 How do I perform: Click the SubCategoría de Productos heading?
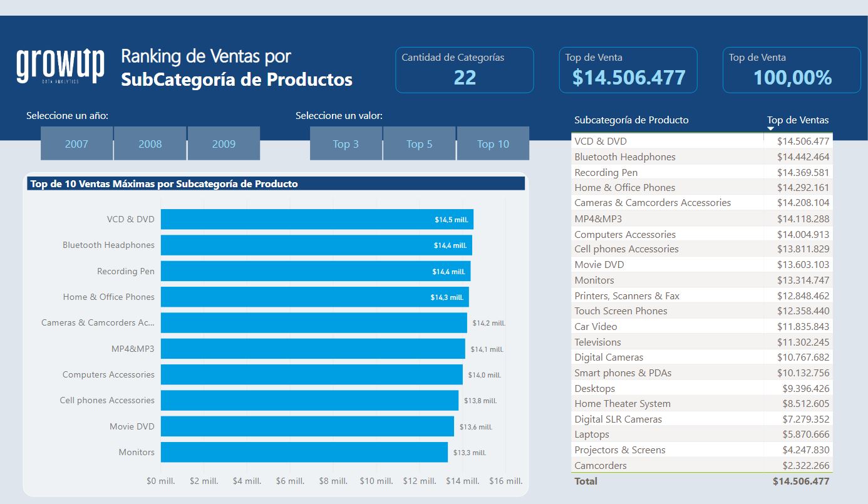pyautogui.click(x=237, y=80)
